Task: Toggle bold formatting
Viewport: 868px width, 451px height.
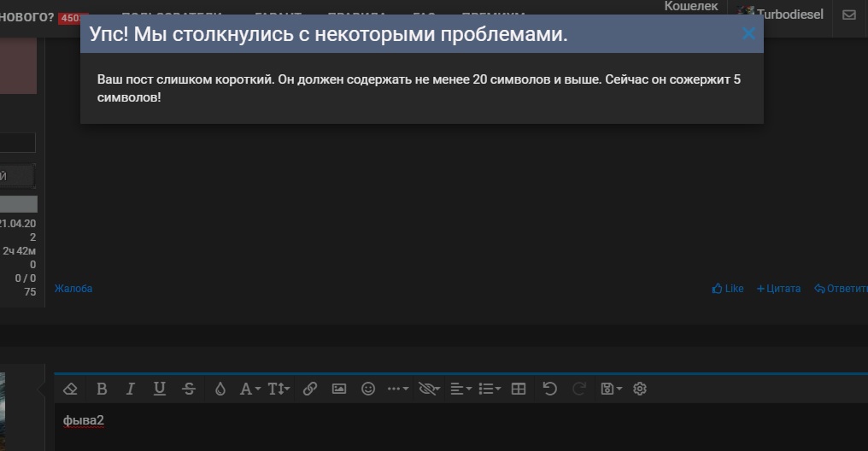Action: click(x=102, y=389)
